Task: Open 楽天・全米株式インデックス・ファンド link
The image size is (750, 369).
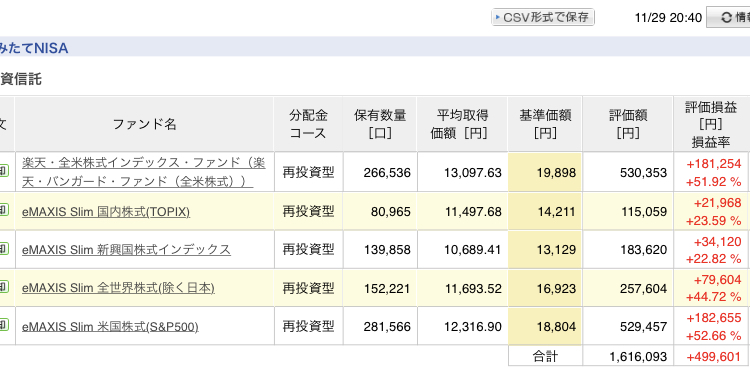Action: (143, 172)
